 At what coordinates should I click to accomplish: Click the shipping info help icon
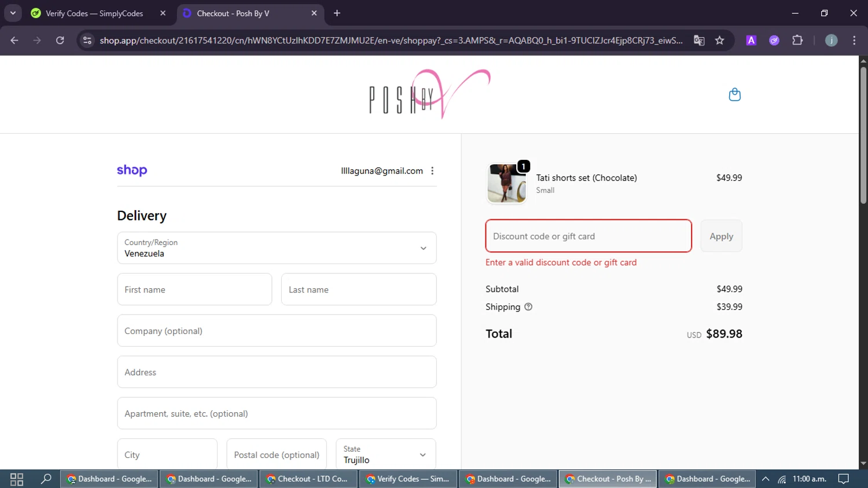[528, 307]
